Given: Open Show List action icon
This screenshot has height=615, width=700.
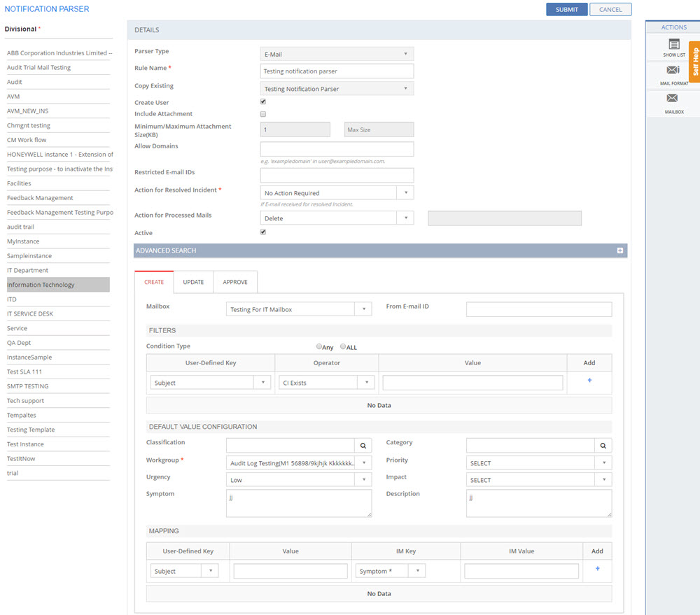Looking at the screenshot, I should coord(673,45).
